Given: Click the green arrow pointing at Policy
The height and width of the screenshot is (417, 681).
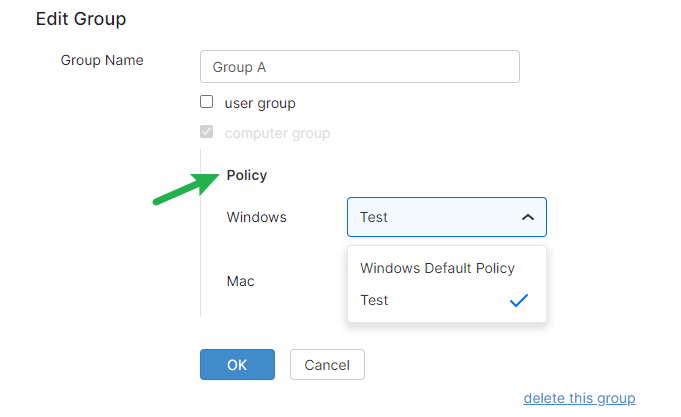Looking at the screenshot, I should click(187, 189).
